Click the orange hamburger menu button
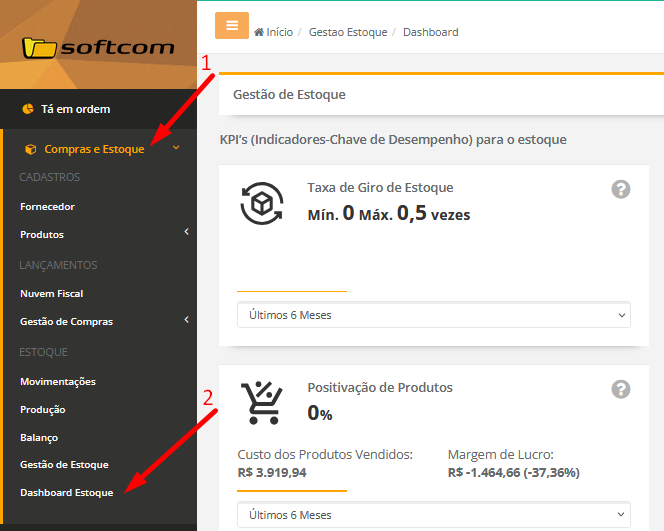 (231, 26)
